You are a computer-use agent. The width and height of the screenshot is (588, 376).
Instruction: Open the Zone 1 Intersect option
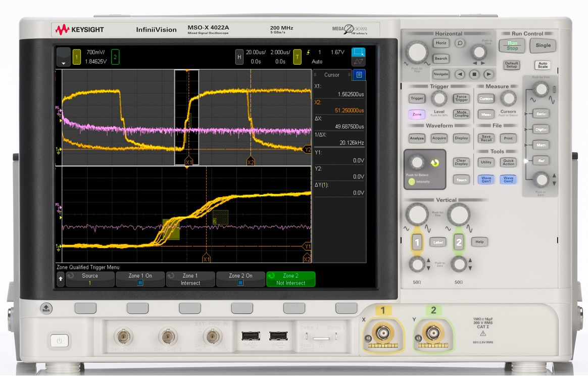190,279
